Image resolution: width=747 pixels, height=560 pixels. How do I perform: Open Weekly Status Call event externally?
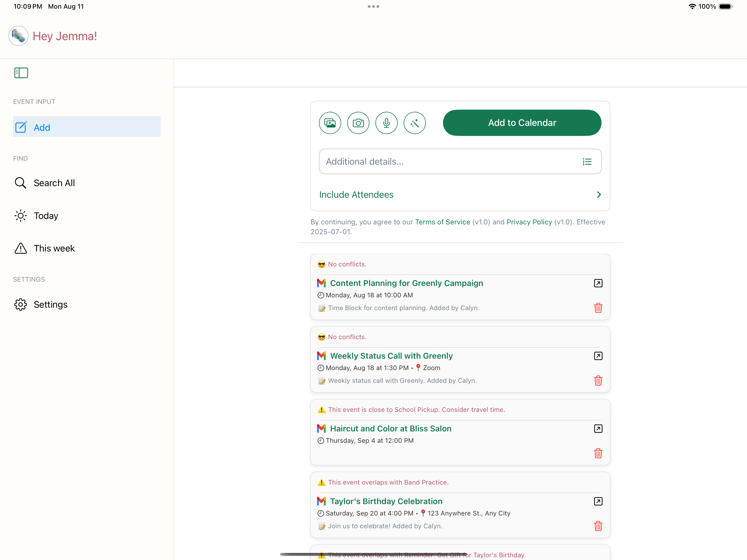(x=598, y=356)
